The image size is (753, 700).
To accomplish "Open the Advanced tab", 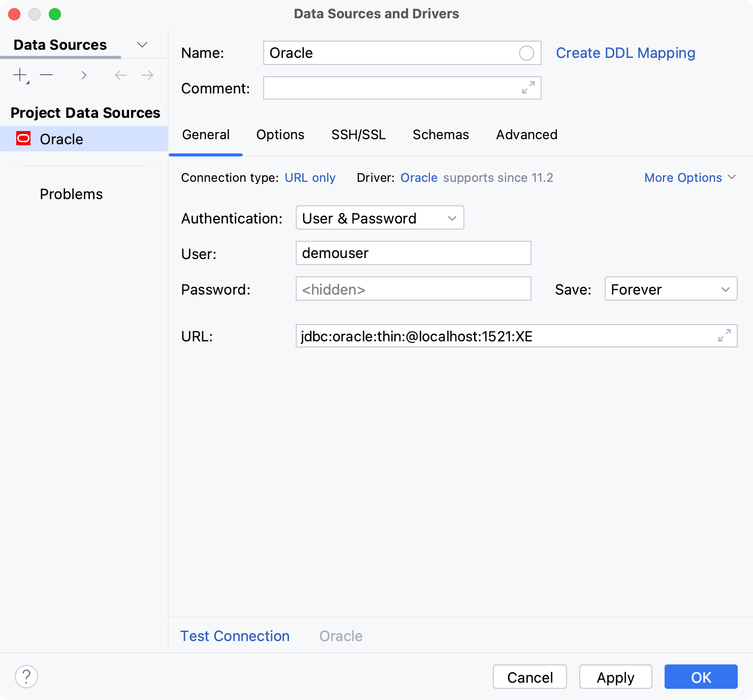I will (x=526, y=135).
